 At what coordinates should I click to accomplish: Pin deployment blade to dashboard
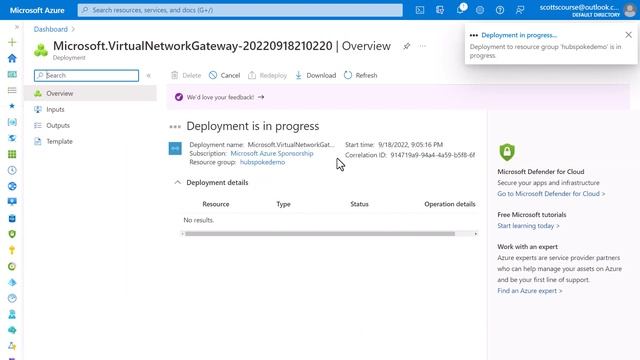407,46
